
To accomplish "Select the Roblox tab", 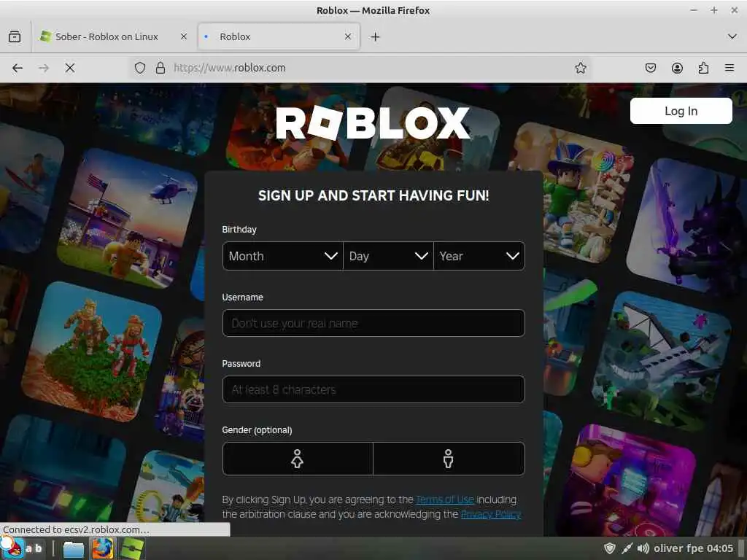I will [279, 36].
